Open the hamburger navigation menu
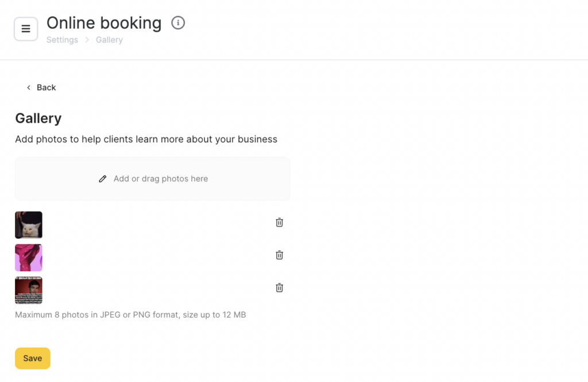 [26, 29]
